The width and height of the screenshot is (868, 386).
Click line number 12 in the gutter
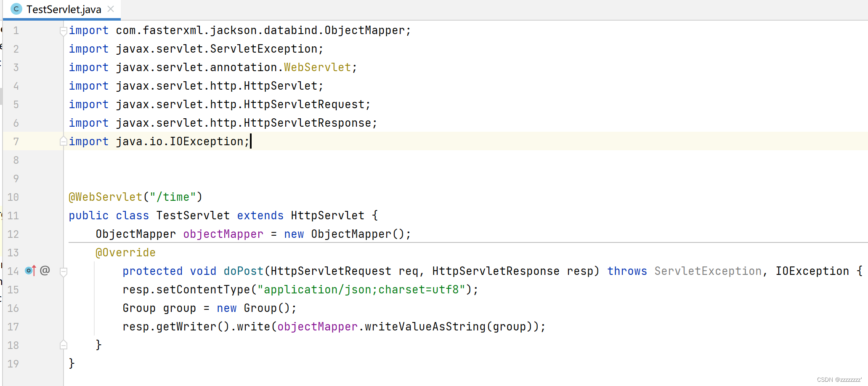(13, 234)
